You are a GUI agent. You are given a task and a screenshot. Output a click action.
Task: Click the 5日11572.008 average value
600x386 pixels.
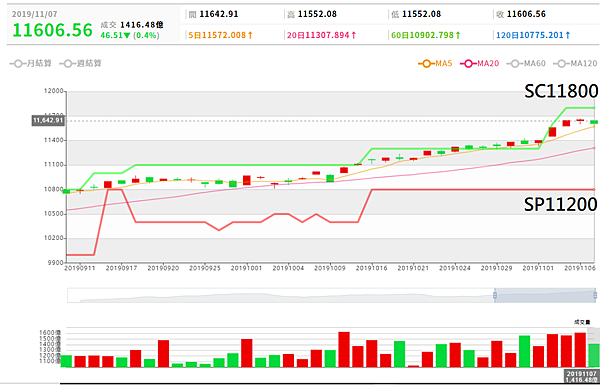pyautogui.click(x=220, y=35)
